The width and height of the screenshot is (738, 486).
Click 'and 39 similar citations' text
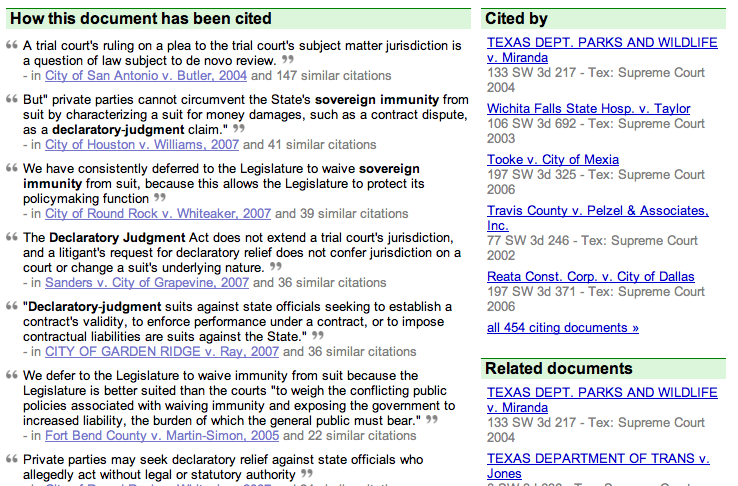pos(342,214)
